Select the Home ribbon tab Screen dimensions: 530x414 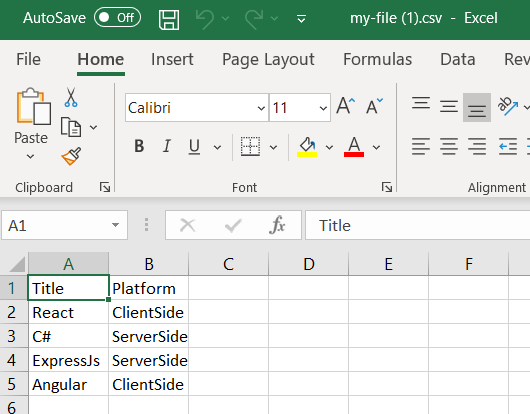pyautogui.click(x=101, y=59)
